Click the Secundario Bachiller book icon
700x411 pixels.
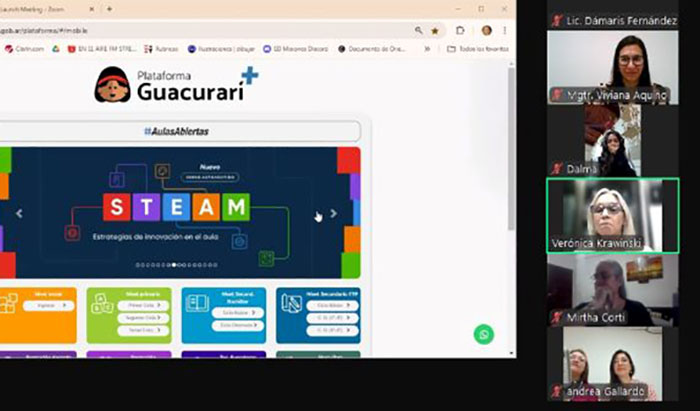(x=197, y=303)
